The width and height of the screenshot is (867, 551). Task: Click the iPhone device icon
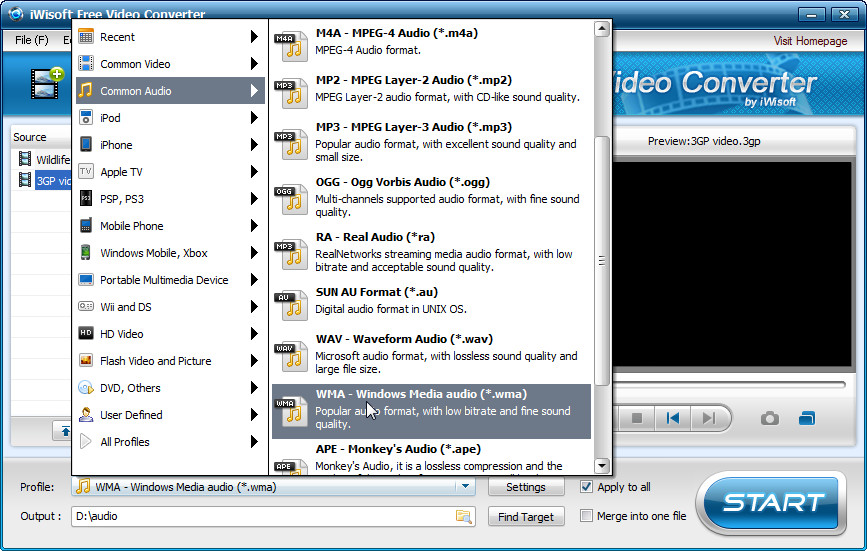tap(86, 144)
